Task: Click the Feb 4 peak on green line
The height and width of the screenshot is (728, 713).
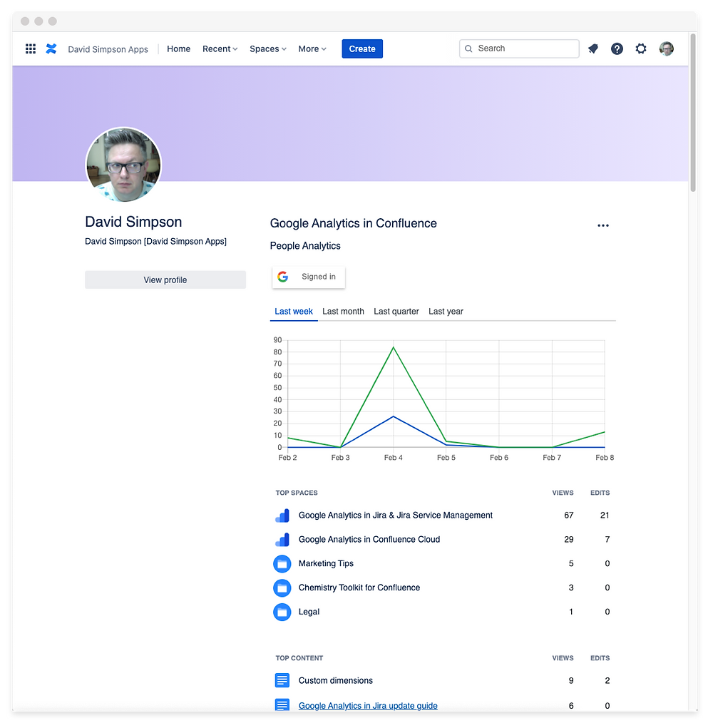Action: pyautogui.click(x=393, y=347)
